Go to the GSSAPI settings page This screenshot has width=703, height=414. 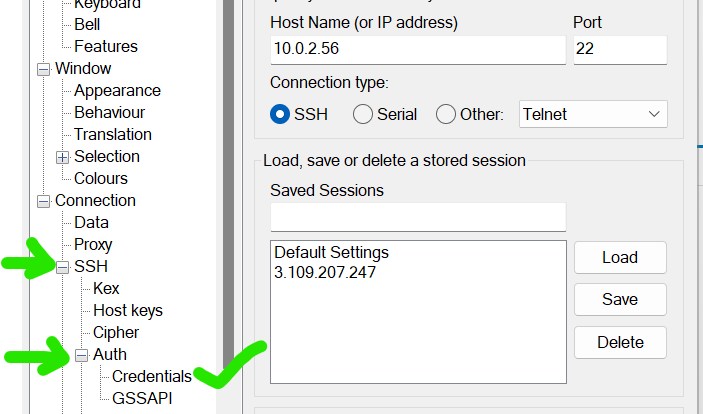pyautogui.click(x=142, y=398)
